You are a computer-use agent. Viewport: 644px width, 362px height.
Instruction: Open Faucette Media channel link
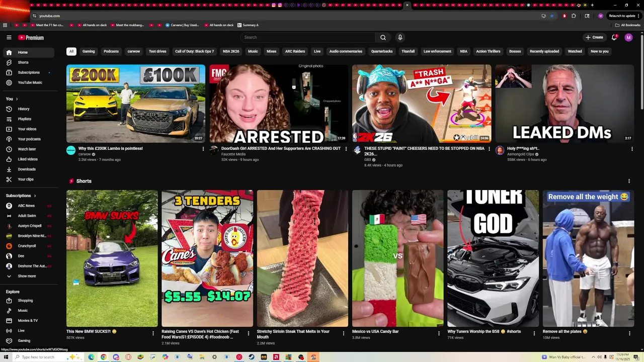point(233,154)
